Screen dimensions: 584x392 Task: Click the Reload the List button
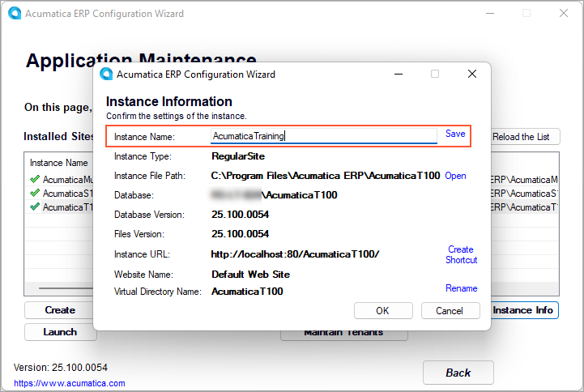coord(526,137)
